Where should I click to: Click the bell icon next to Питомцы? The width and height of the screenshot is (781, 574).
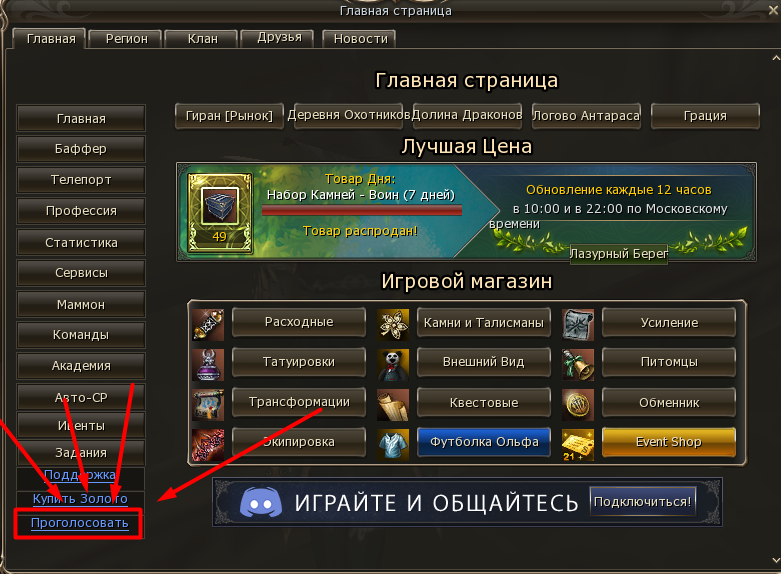578,365
